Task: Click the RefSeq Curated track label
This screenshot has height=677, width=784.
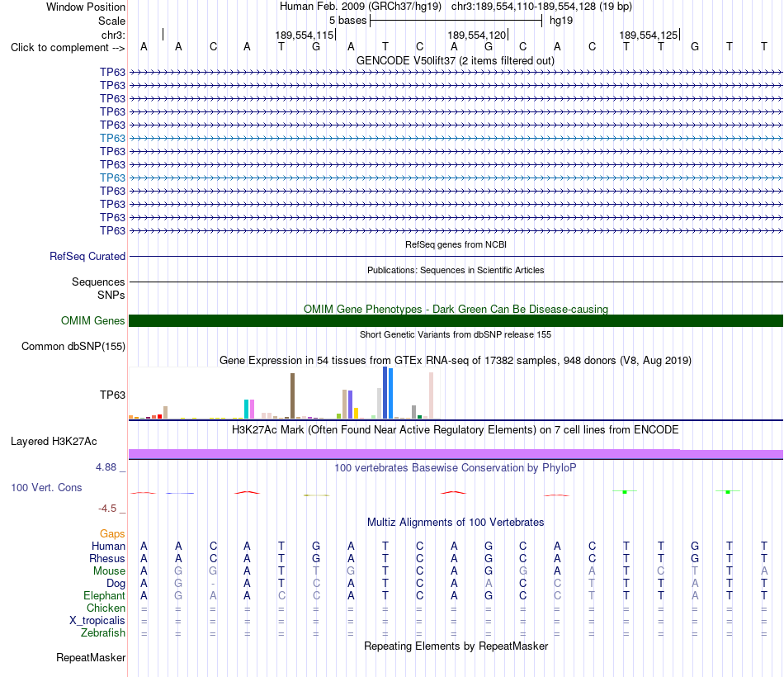Action: pyautogui.click(x=87, y=256)
